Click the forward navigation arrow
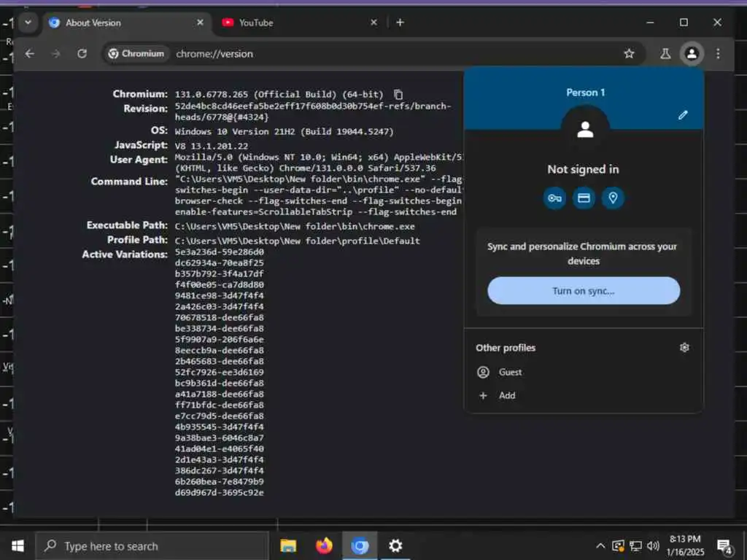Viewport: 747px width, 560px height. [x=55, y=54]
